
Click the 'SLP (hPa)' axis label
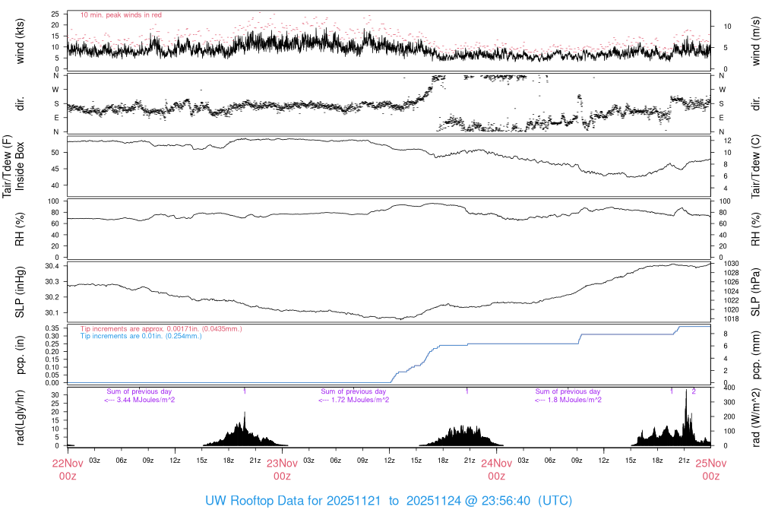pos(755,292)
